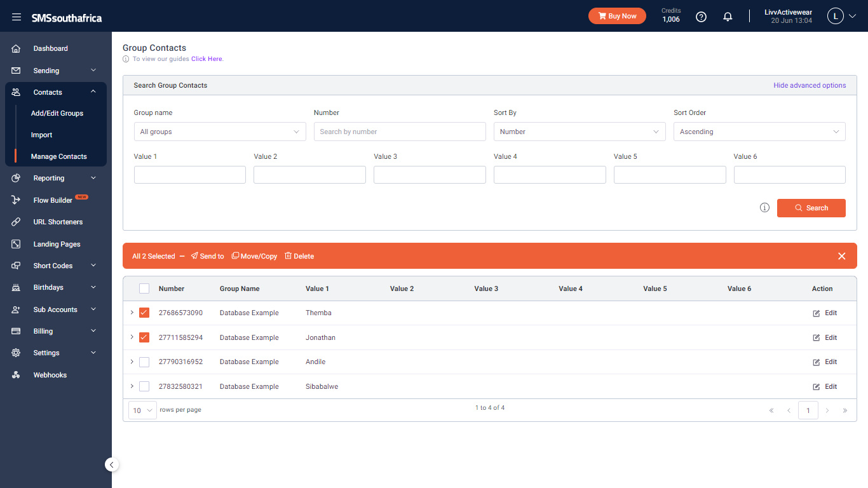Open the help question mark icon
868x488 pixels.
click(x=702, y=17)
